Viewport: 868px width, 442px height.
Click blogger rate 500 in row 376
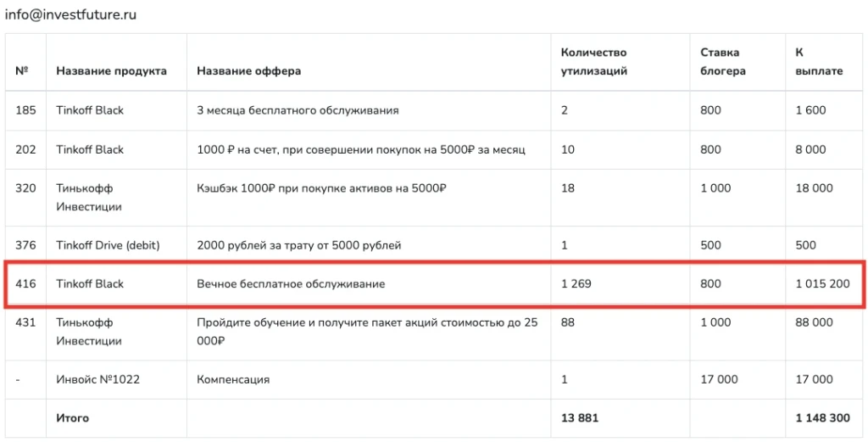(x=711, y=245)
